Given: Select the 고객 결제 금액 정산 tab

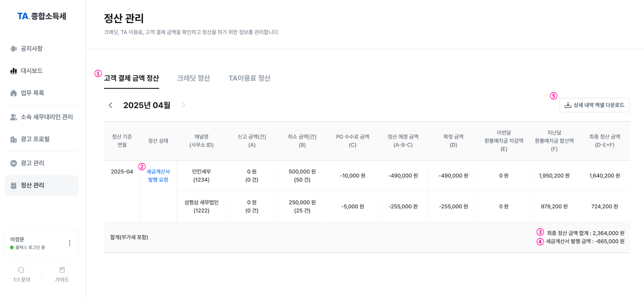Looking at the screenshot, I should click(131, 78).
